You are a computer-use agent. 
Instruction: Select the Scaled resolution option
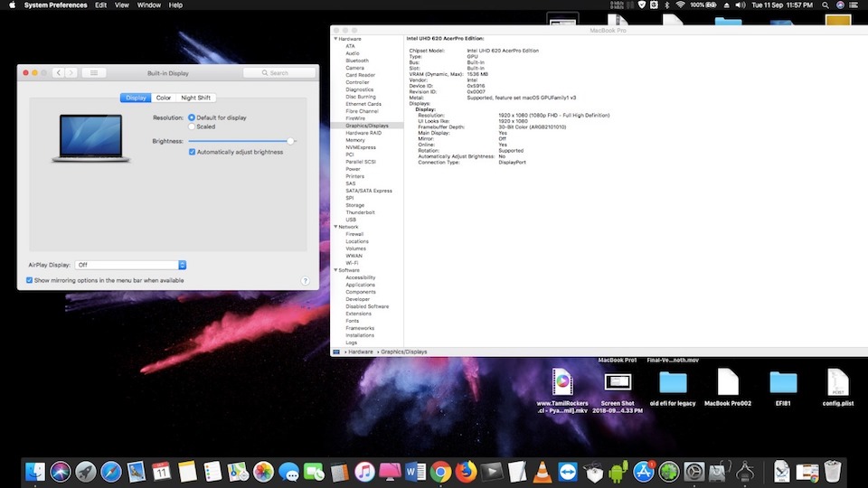(x=192, y=127)
